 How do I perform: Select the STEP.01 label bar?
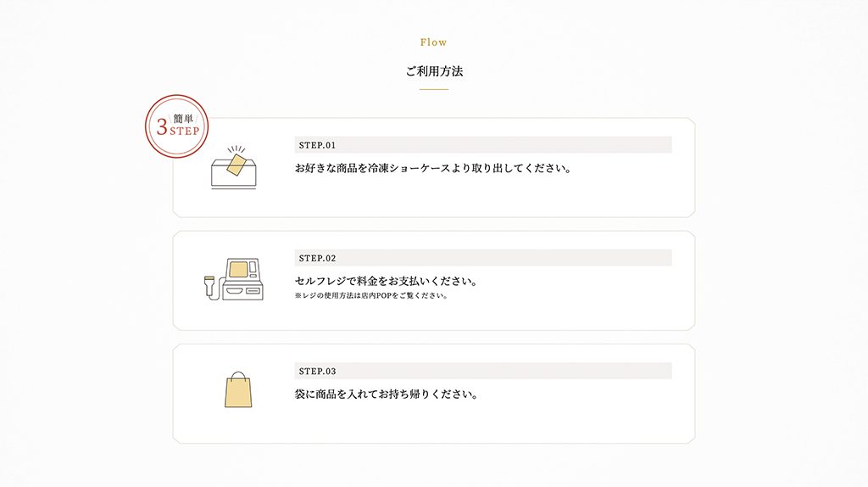483,144
